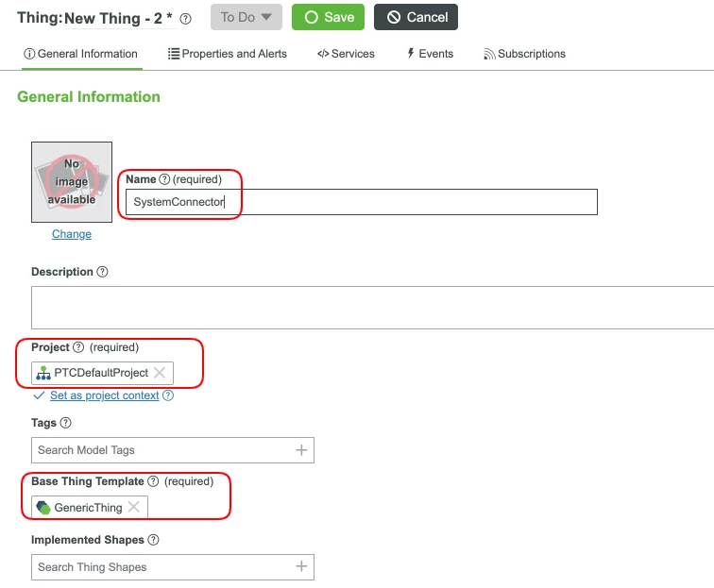Open help icon beside Set as project context

click(x=168, y=395)
